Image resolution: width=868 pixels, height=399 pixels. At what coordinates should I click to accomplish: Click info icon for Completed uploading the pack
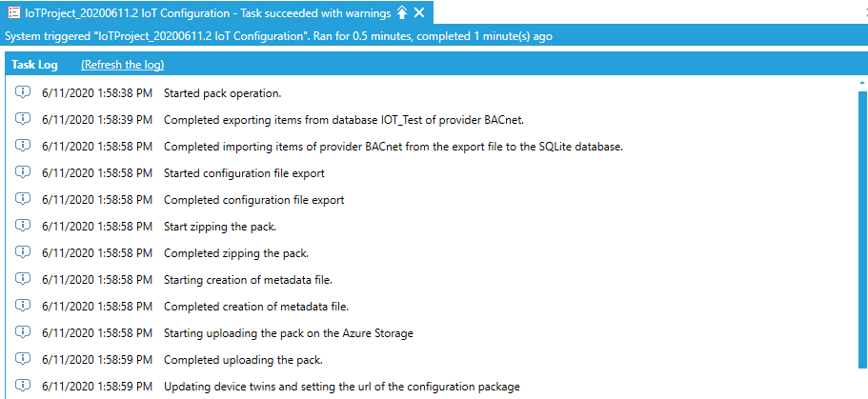coord(23,359)
